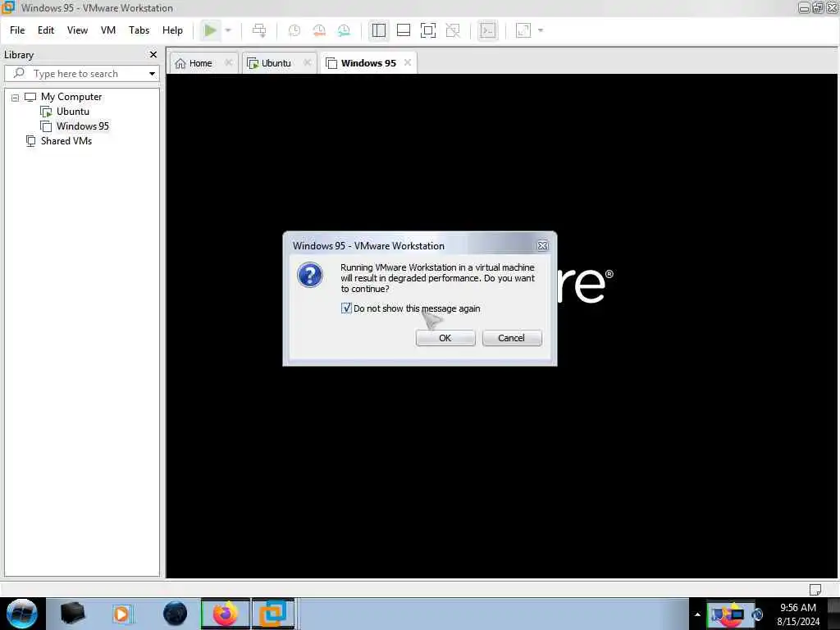Click the revert to snapshot icon

(x=319, y=30)
